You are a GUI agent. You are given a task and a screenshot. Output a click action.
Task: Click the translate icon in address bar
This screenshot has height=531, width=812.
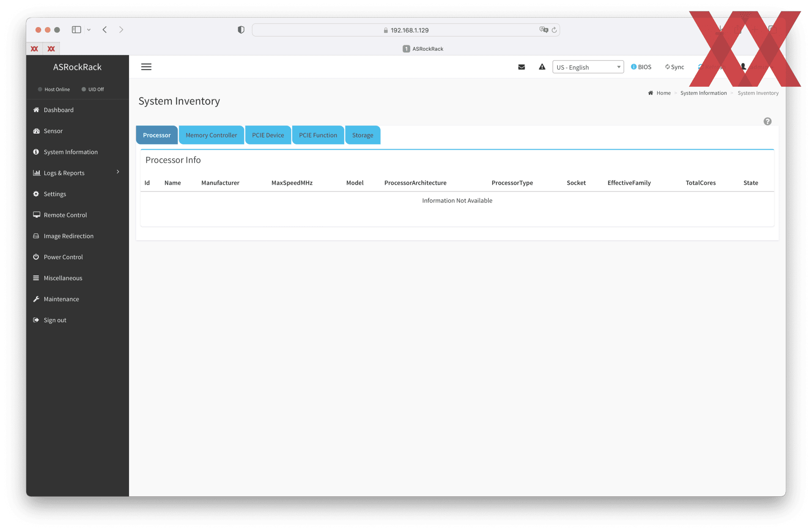coord(543,30)
